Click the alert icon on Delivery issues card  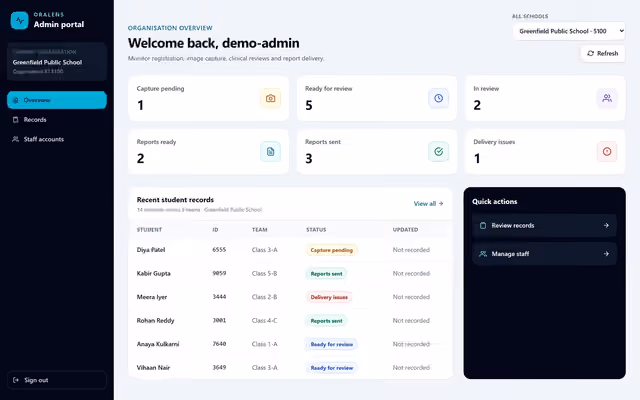click(607, 152)
